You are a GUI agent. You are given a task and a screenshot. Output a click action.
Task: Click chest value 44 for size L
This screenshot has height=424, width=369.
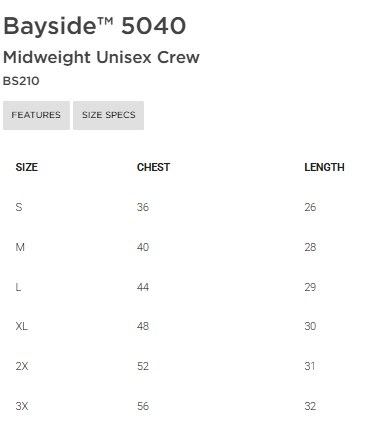coord(143,287)
